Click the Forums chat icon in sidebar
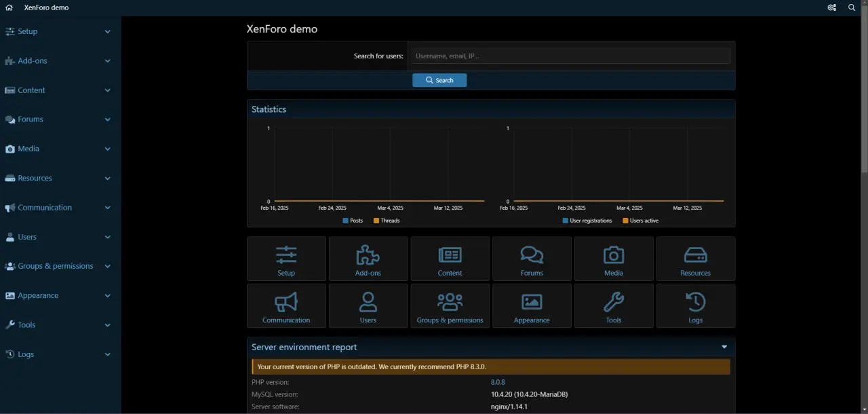Image resolution: width=868 pixels, height=414 pixels. pyautogui.click(x=9, y=119)
